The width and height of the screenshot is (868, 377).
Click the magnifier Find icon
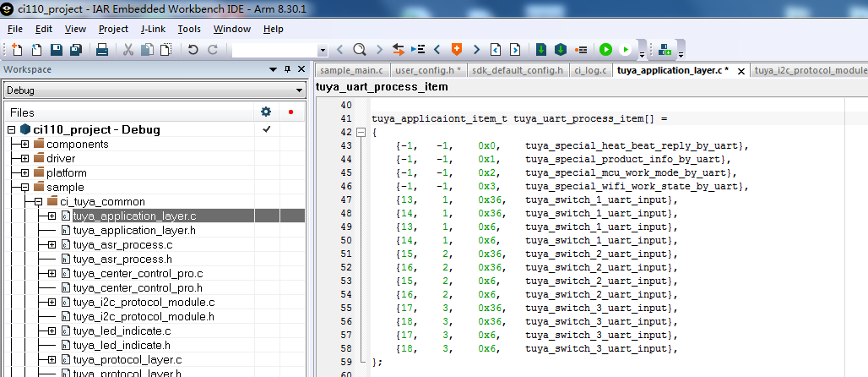[359, 50]
